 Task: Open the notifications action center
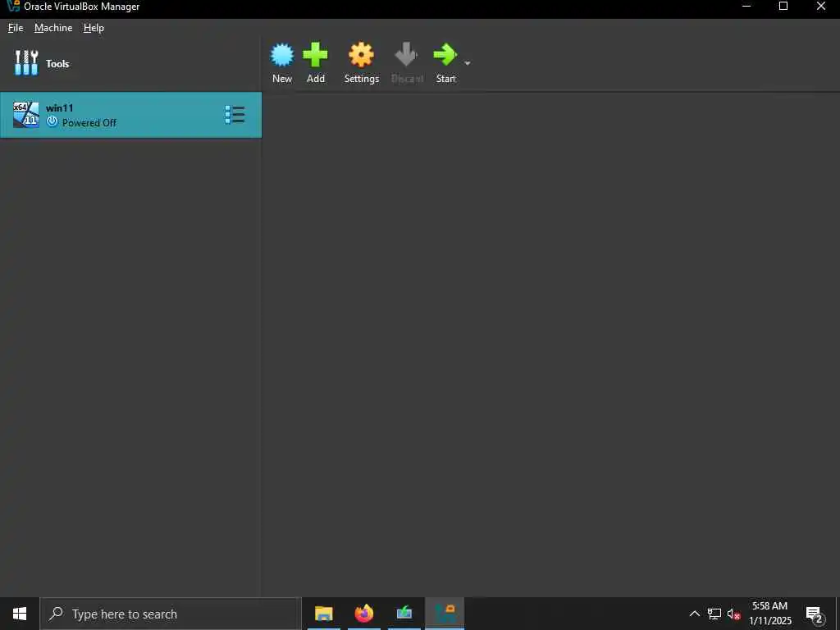click(815, 614)
